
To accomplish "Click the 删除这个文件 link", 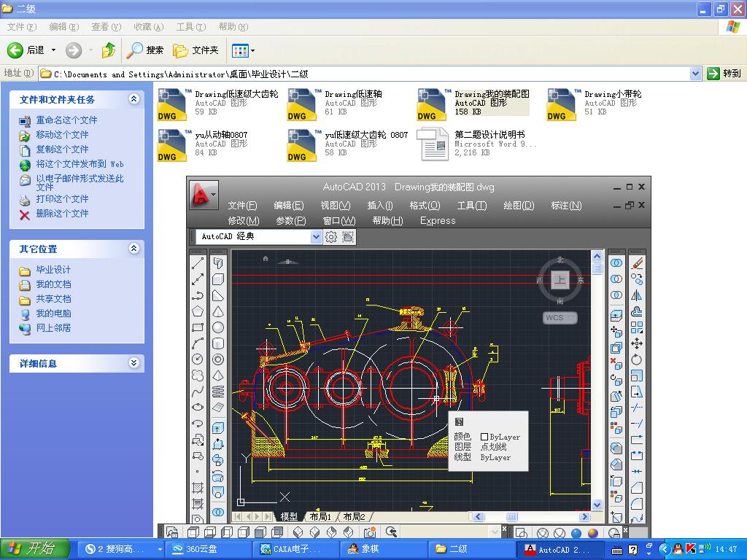I will click(62, 214).
